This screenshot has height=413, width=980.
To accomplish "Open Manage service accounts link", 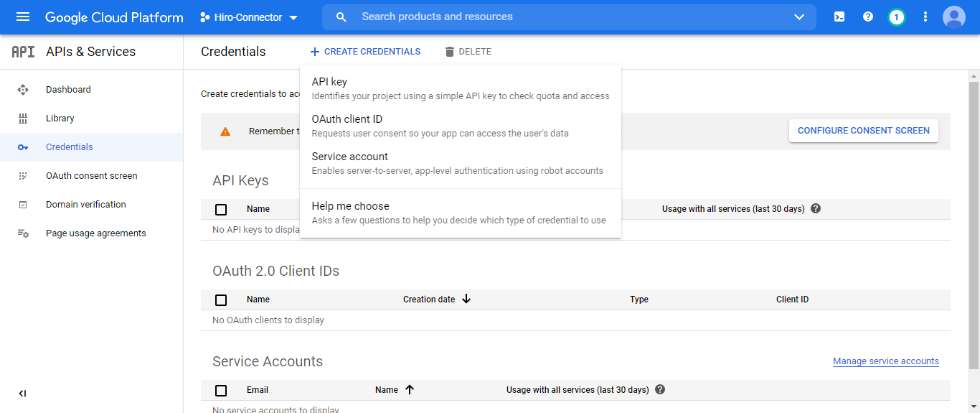I will [x=886, y=361].
